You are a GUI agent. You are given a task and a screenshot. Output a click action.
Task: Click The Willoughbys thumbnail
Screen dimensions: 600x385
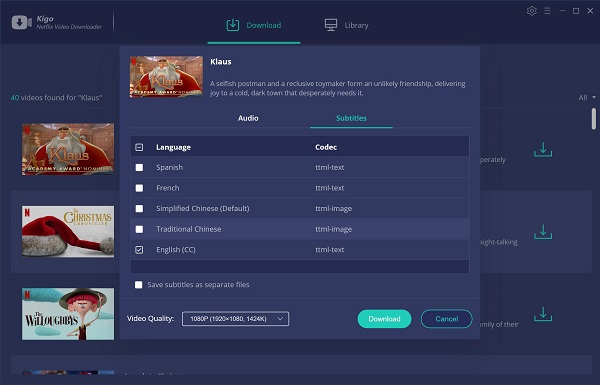click(68, 314)
